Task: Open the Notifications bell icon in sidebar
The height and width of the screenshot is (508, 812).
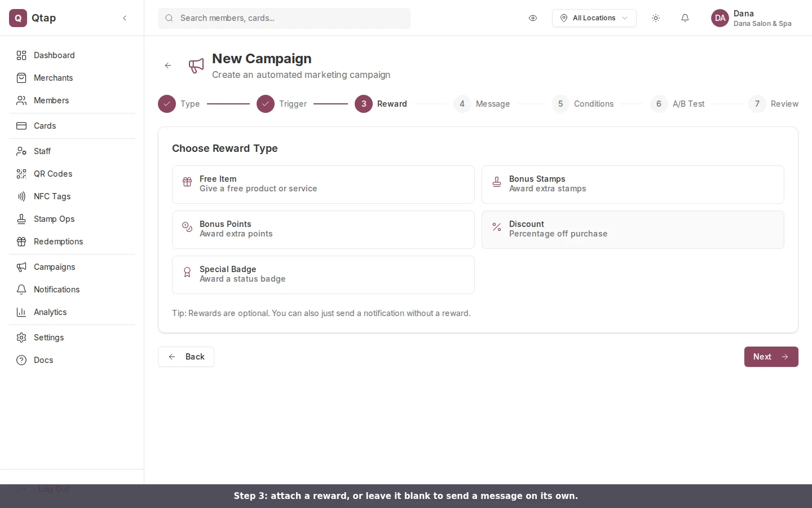Action: tap(21, 290)
